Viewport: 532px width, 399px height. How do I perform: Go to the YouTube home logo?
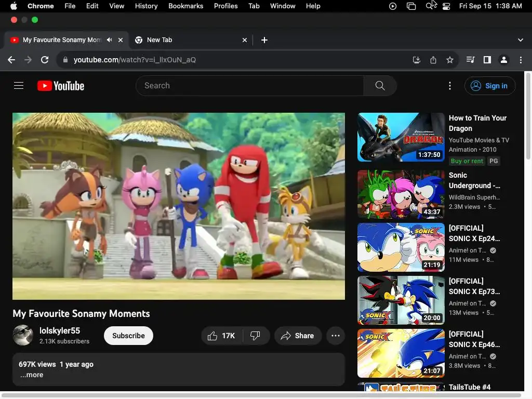pyautogui.click(x=61, y=86)
